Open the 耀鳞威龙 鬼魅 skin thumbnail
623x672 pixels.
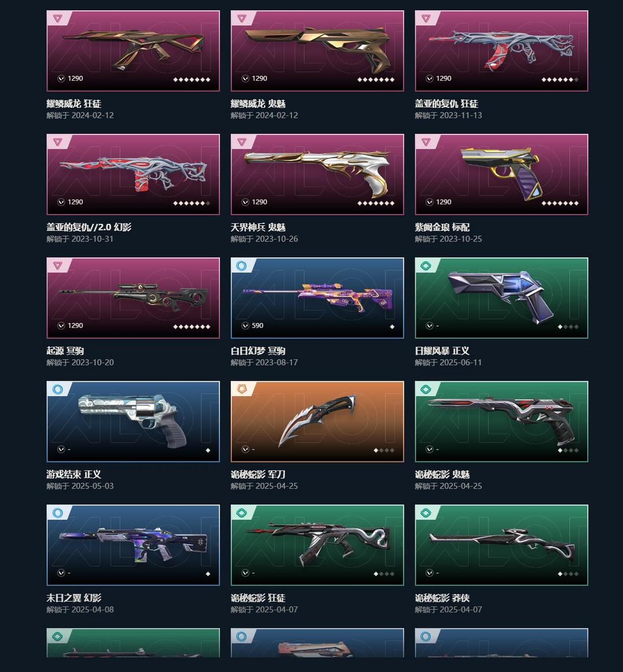(317, 51)
